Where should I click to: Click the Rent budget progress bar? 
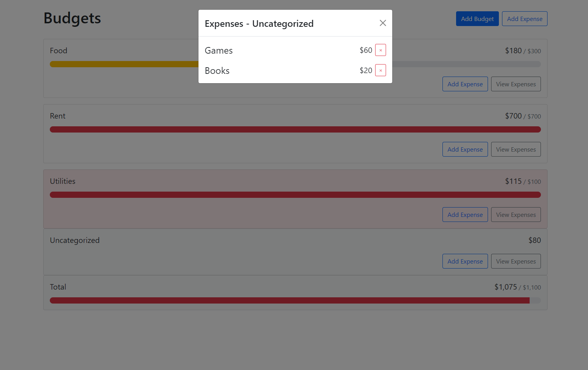(x=295, y=129)
